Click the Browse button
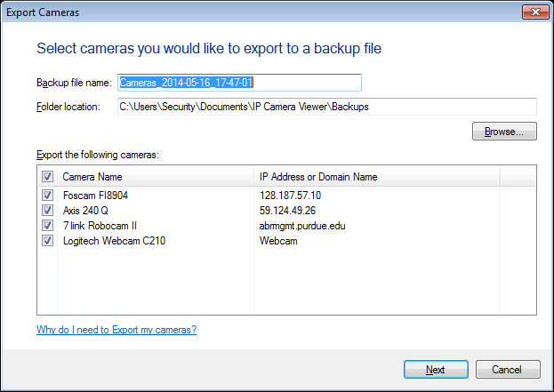The width and height of the screenshot is (554, 392). [504, 132]
